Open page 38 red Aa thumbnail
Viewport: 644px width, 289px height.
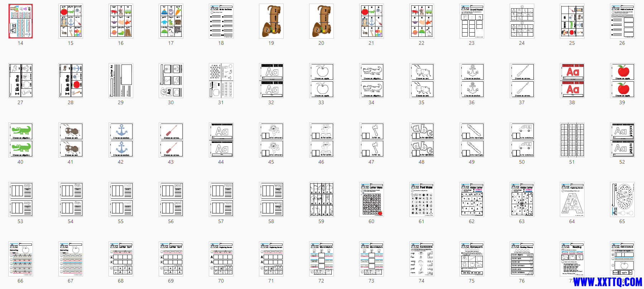[x=572, y=81]
